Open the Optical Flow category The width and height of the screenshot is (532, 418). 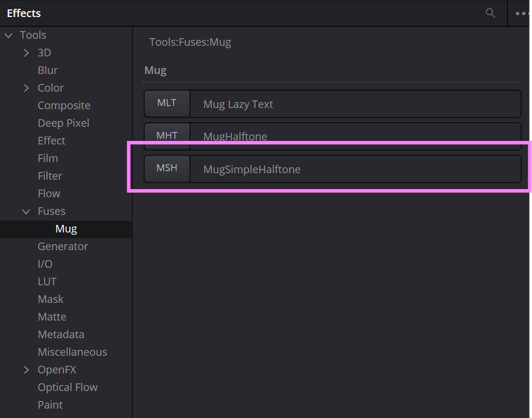point(68,387)
